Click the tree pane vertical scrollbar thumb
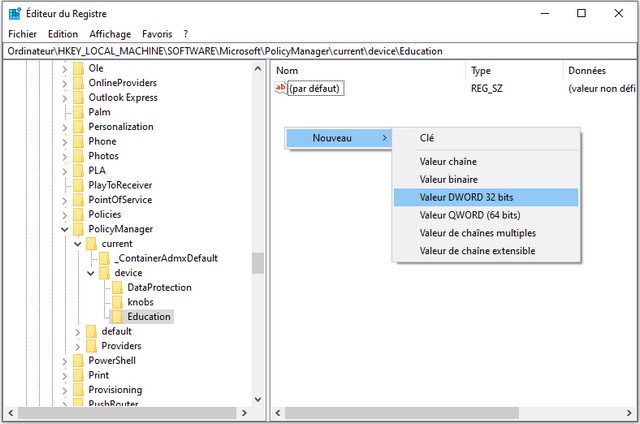The width and height of the screenshot is (640, 424). coord(257,262)
